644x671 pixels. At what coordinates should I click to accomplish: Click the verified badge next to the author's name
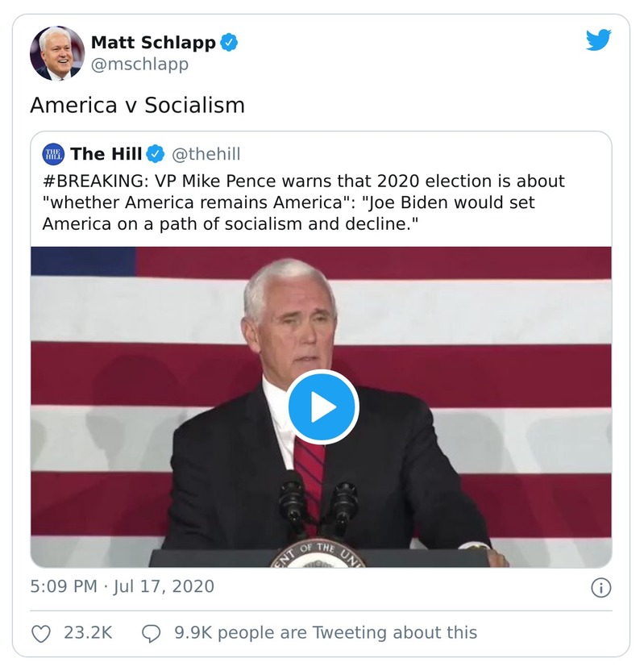[230, 42]
